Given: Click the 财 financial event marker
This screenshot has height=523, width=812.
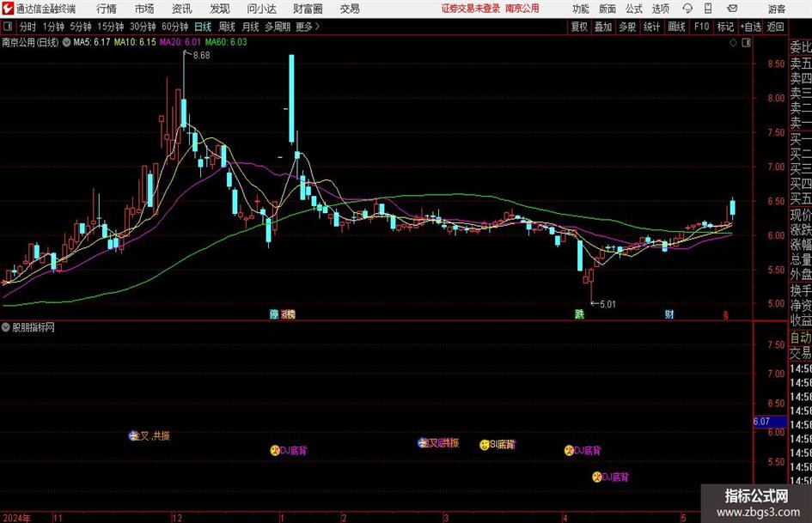Looking at the screenshot, I should pos(669,313).
